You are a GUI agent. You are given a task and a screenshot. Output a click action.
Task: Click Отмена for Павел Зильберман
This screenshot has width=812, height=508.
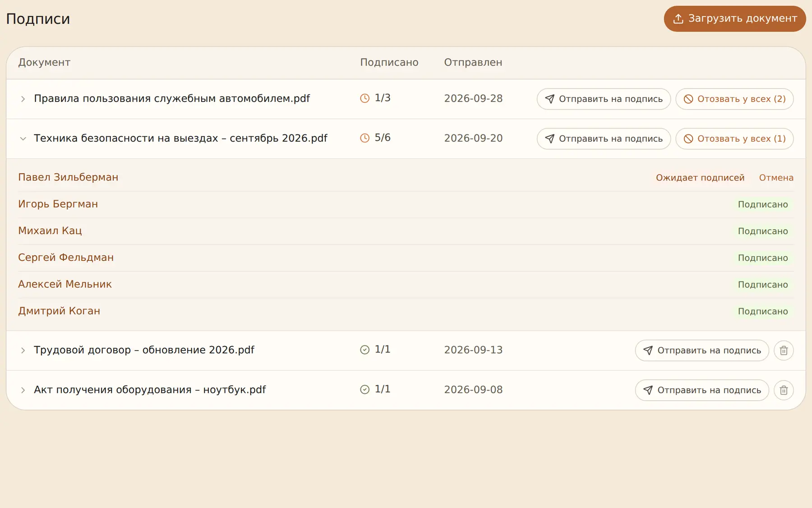(776, 178)
